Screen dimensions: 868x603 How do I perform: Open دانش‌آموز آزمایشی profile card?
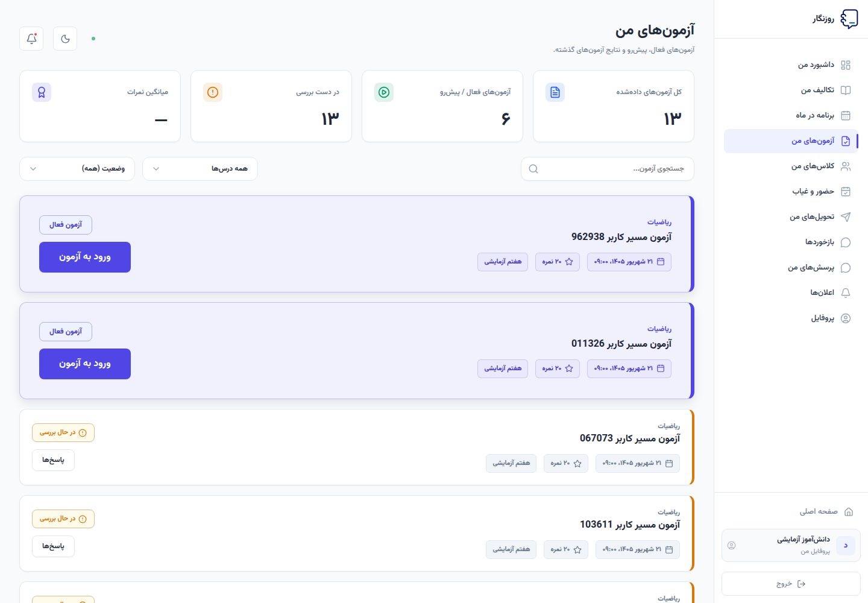(791, 545)
